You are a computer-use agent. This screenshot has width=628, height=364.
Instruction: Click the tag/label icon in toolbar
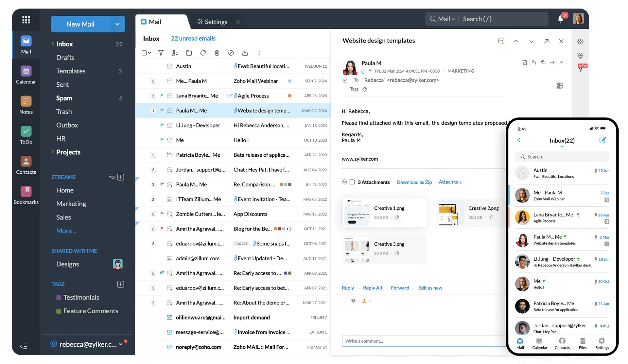pyautogui.click(x=202, y=53)
